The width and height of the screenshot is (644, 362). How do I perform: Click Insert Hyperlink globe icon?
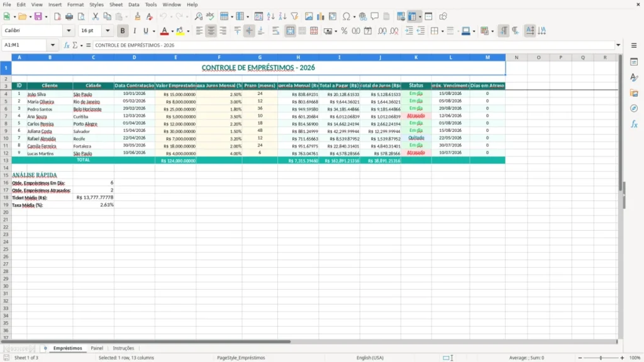(x=363, y=16)
